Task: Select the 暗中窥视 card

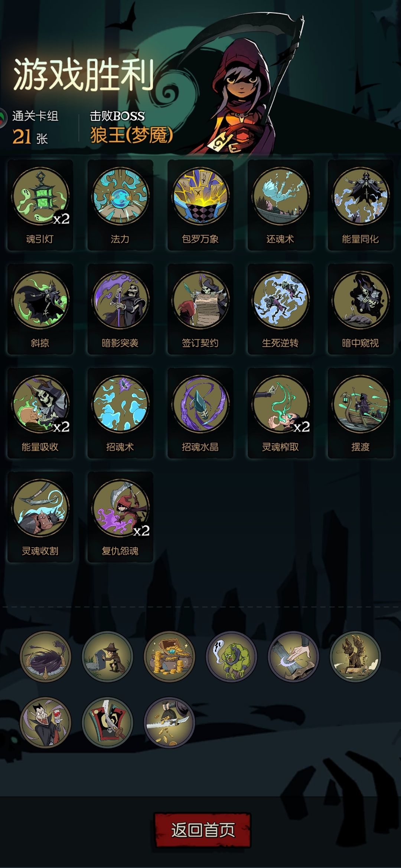Action: tap(361, 309)
